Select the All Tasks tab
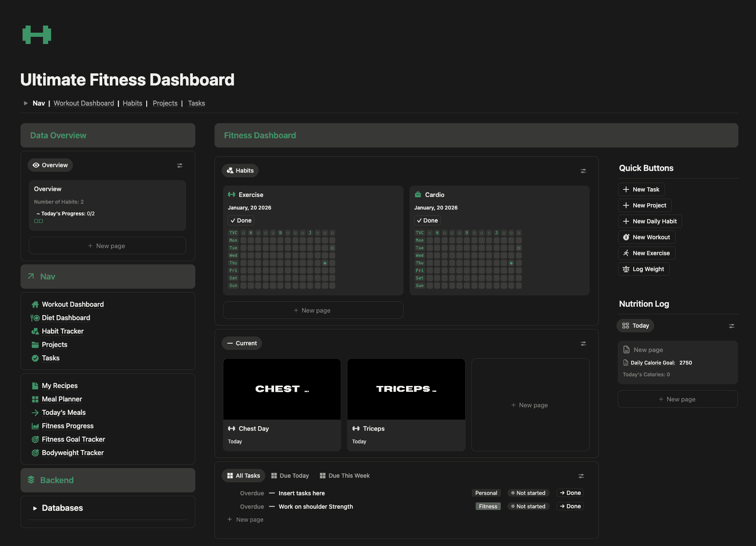This screenshot has height=546, width=756. pos(243,476)
